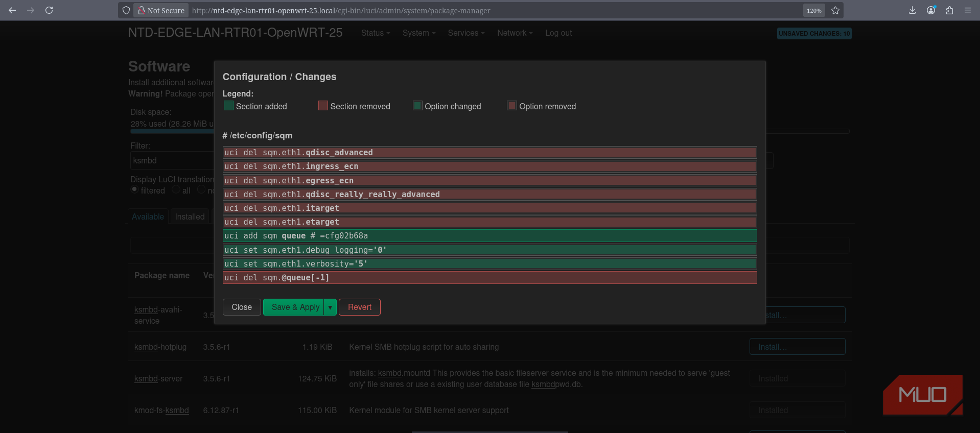Switch to the Installed packages tab

pyautogui.click(x=190, y=216)
